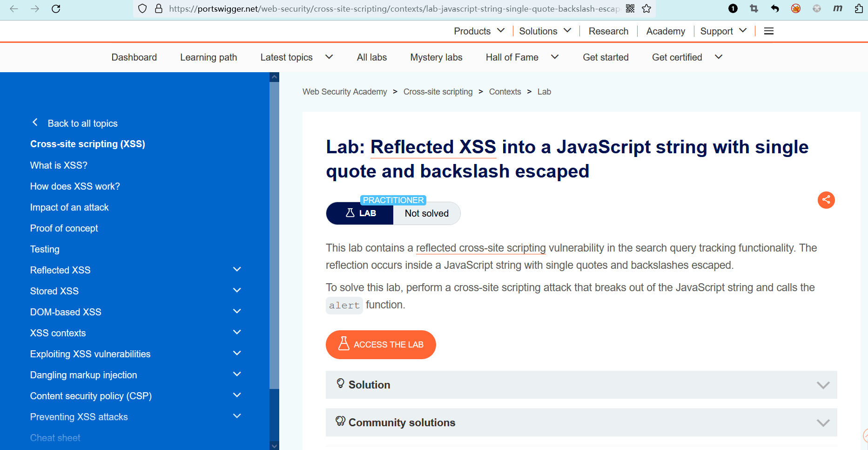Open the hamburger menu icon

(769, 31)
